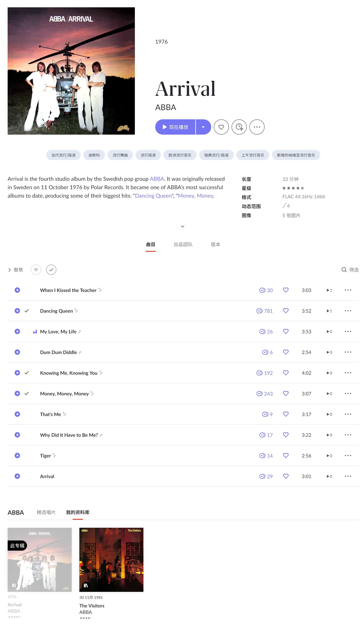The height and width of the screenshot is (624, 364).
Task: Favorite the Arrival album with heart button
Action: coord(221,127)
